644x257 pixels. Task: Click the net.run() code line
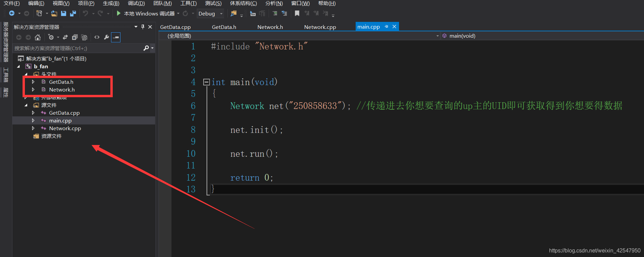[254, 154]
